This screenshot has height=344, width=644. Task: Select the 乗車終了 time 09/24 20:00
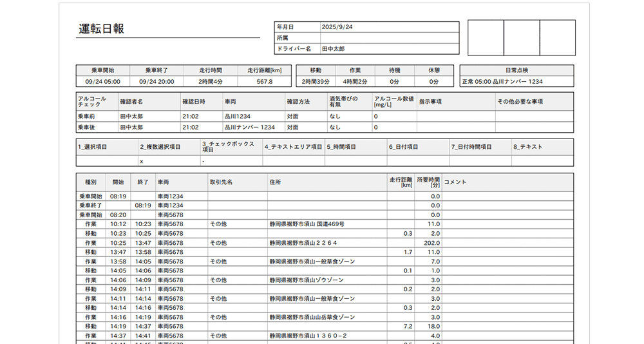tap(156, 82)
